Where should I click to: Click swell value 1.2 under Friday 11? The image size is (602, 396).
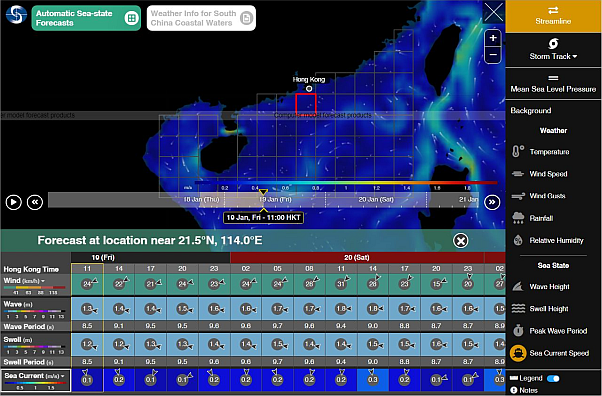[x=88, y=344]
